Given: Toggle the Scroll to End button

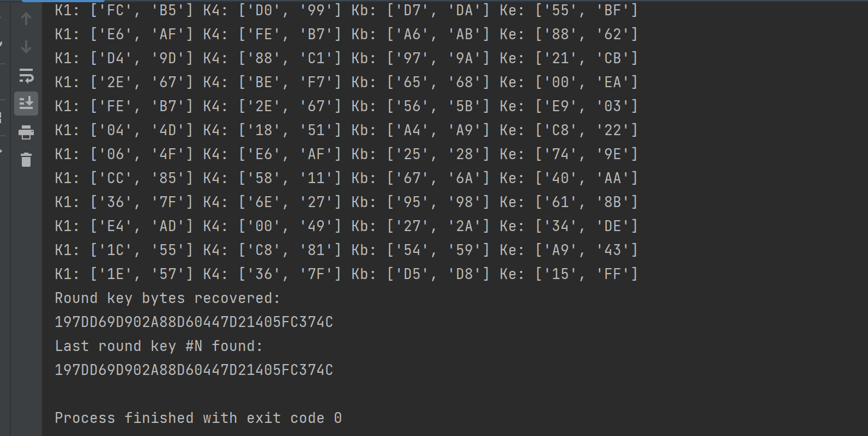Looking at the screenshot, I should click(26, 104).
